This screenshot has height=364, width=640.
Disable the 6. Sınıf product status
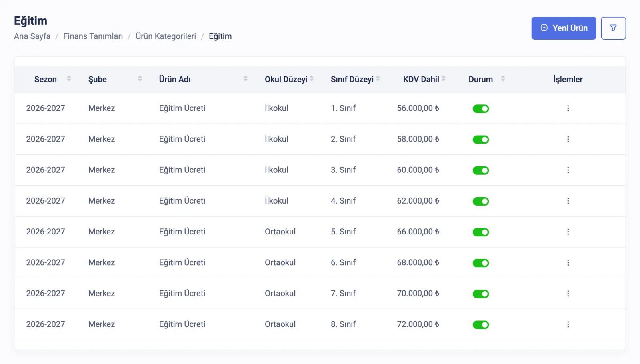[x=481, y=263]
